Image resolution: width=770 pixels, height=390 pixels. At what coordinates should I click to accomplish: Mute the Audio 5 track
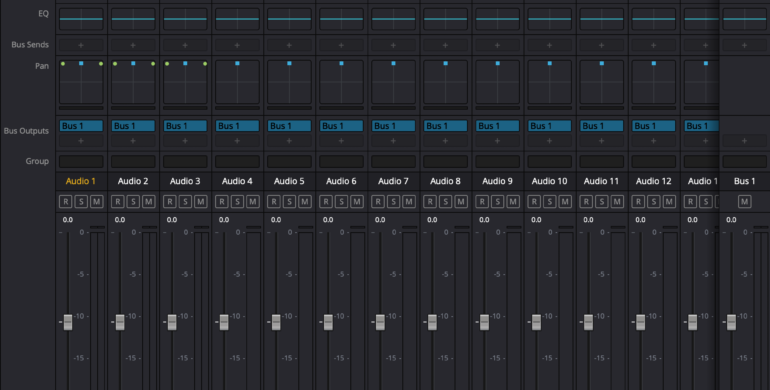305,201
